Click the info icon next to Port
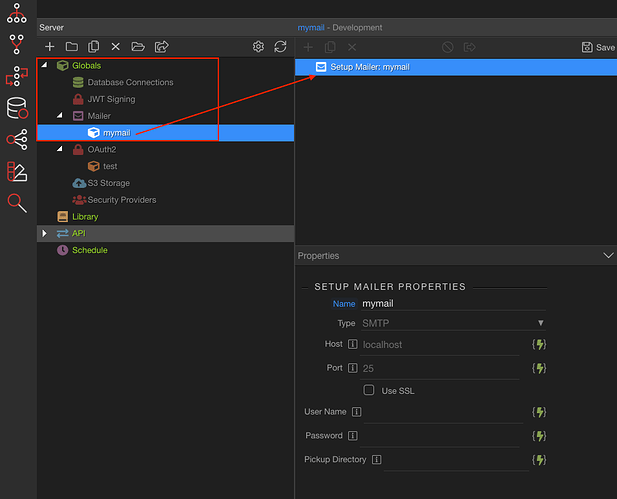This screenshot has width=617, height=499. pyautogui.click(x=352, y=368)
